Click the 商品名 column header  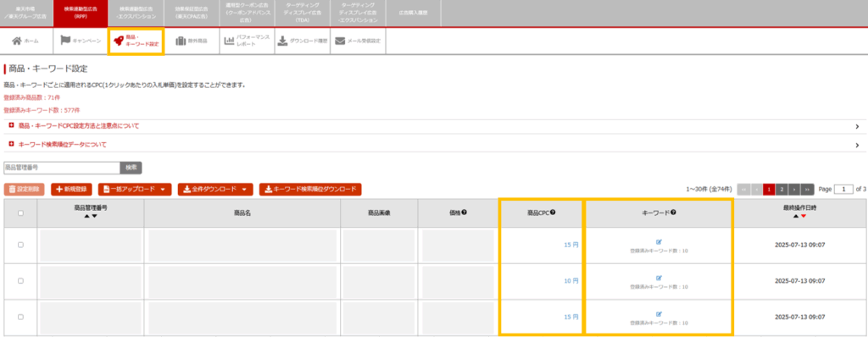pyautogui.click(x=242, y=213)
